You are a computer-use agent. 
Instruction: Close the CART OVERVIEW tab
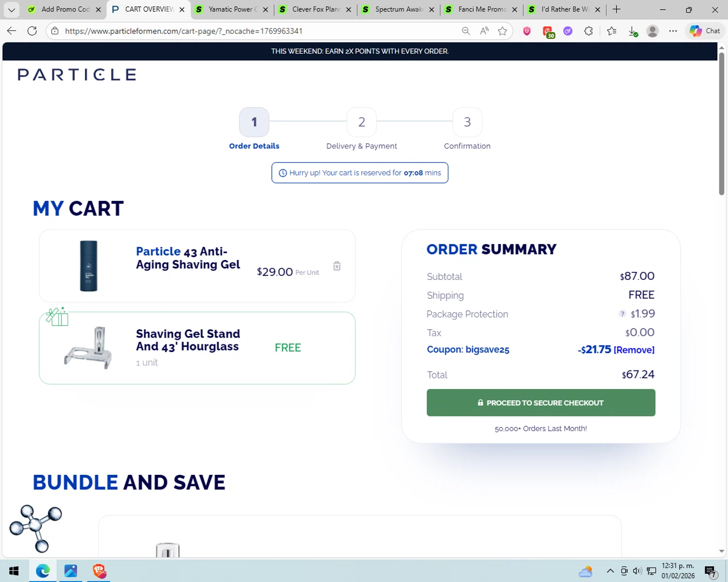(182, 9)
